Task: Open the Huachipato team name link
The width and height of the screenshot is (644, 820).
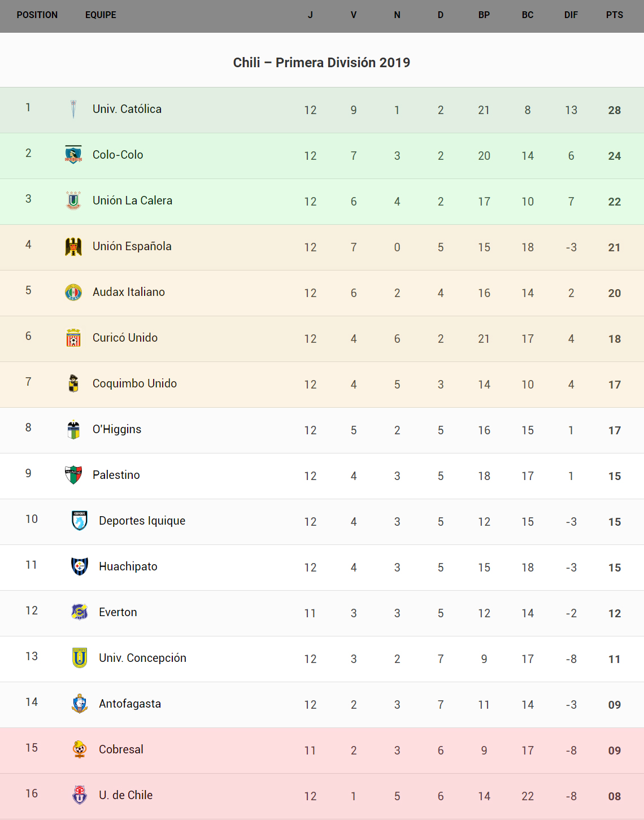Action: (128, 566)
